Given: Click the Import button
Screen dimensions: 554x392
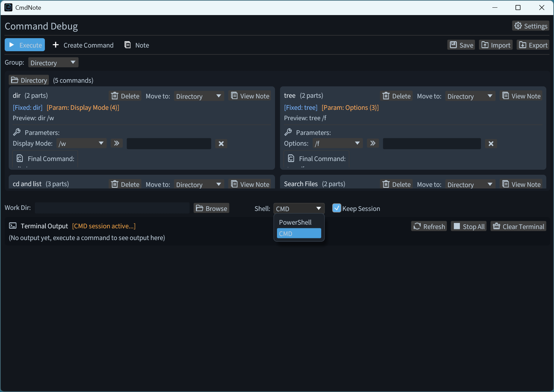Looking at the screenshot, I should point(496,45).
